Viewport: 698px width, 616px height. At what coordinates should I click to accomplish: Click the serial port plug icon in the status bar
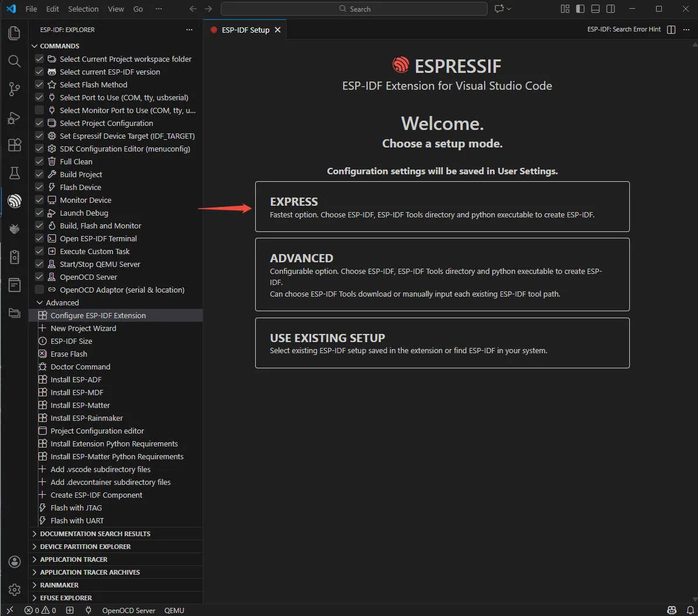click(88, 610)
